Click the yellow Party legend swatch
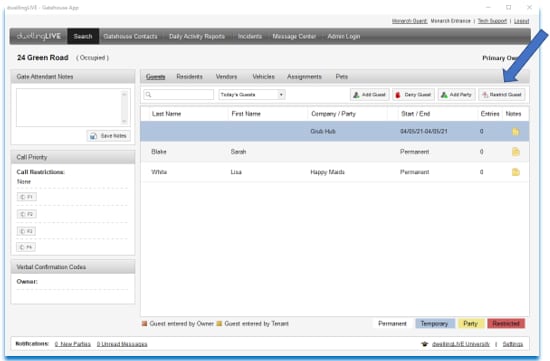 tap(471, 323)
